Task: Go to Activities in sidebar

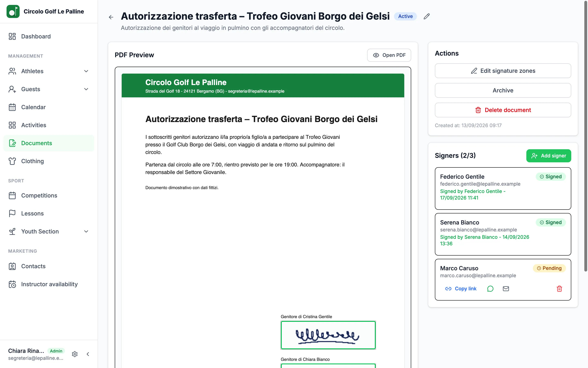Action: pos(49,125)
